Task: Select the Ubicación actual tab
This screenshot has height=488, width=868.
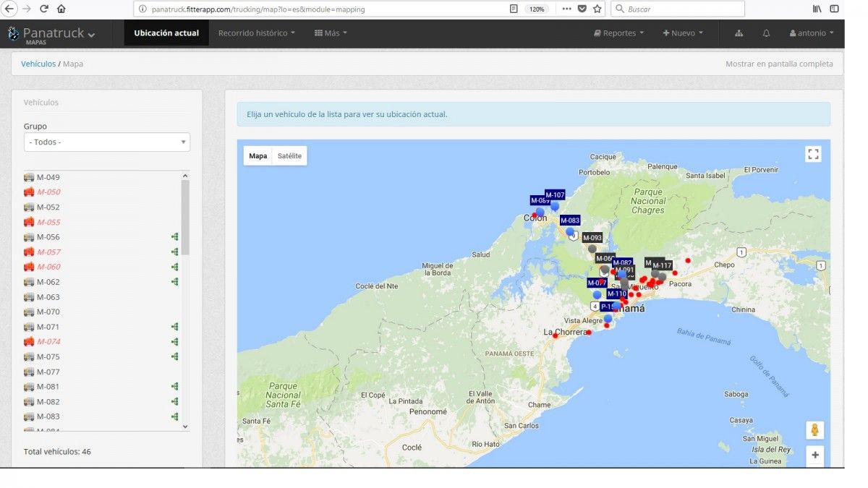Action: point(166,33)
